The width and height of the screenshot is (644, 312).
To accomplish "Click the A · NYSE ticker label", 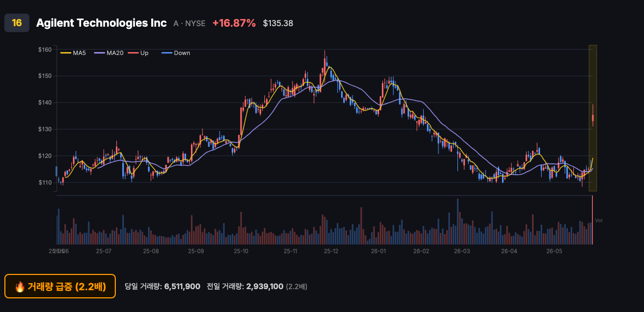I will (189, 23).
